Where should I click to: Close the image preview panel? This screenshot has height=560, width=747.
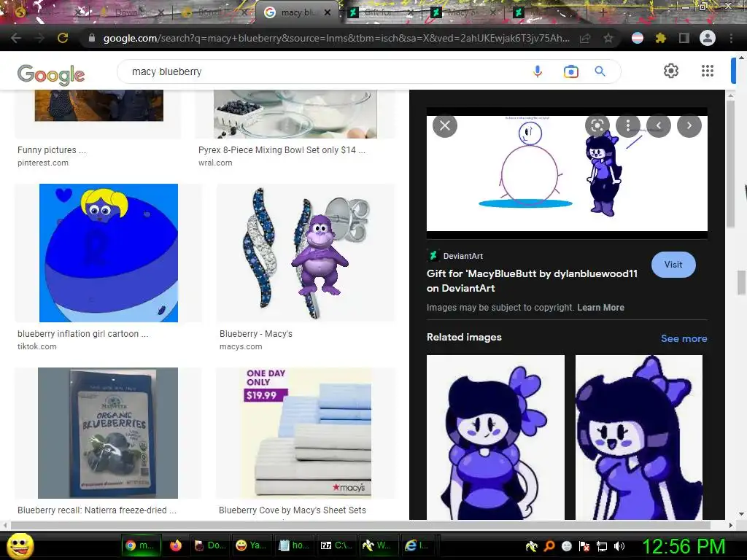pos(445,125)
